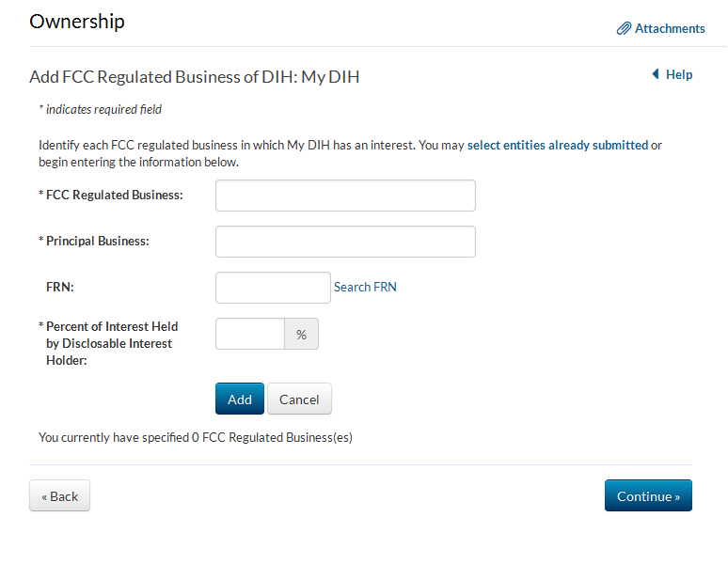
Task: Open the Search FRN link
Action: click(365, 288)
